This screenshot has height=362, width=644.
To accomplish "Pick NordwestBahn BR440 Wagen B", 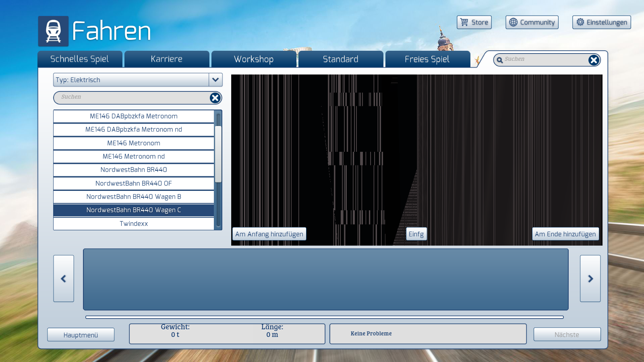I will coord(134,197).
